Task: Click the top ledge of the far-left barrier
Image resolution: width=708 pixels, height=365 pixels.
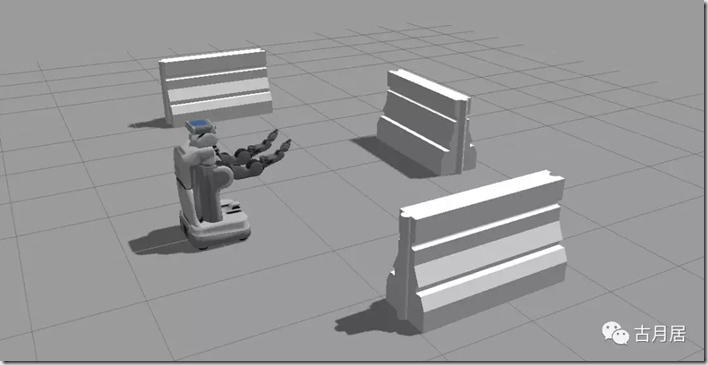Action: pyautogui.click(x=212, y=56)
